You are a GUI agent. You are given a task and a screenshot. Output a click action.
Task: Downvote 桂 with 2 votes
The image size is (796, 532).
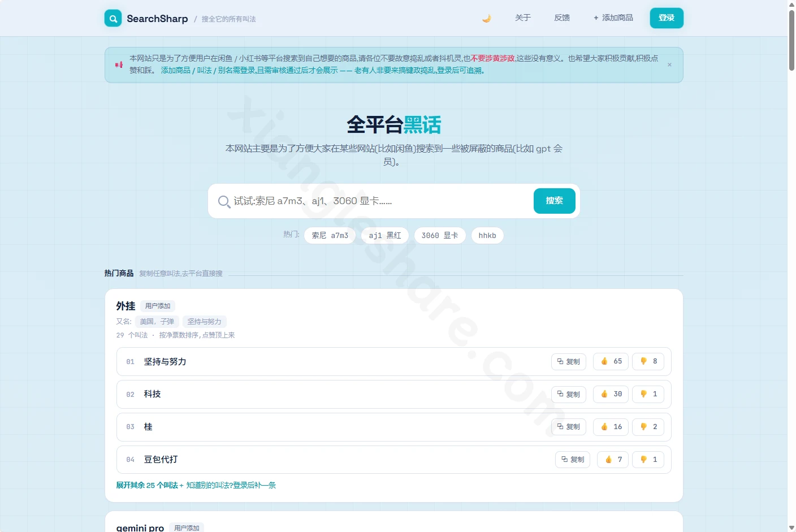[x=648, y=427]
